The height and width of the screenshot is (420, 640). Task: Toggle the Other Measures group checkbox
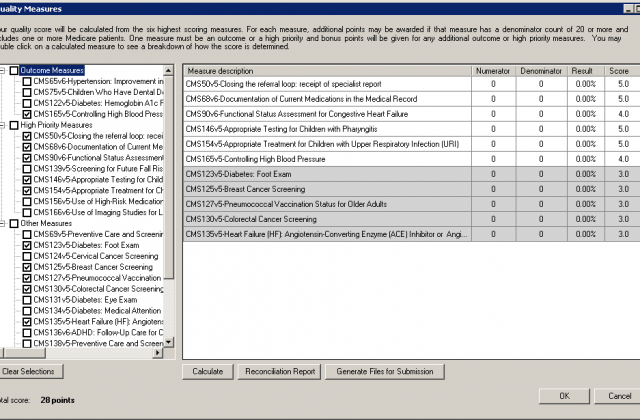point(14,224)
